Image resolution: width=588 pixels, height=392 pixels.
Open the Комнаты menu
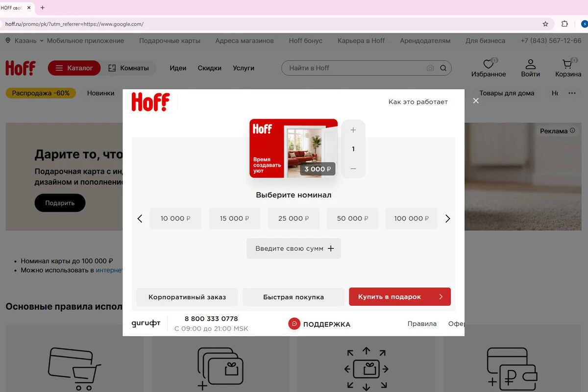point(128,68)
